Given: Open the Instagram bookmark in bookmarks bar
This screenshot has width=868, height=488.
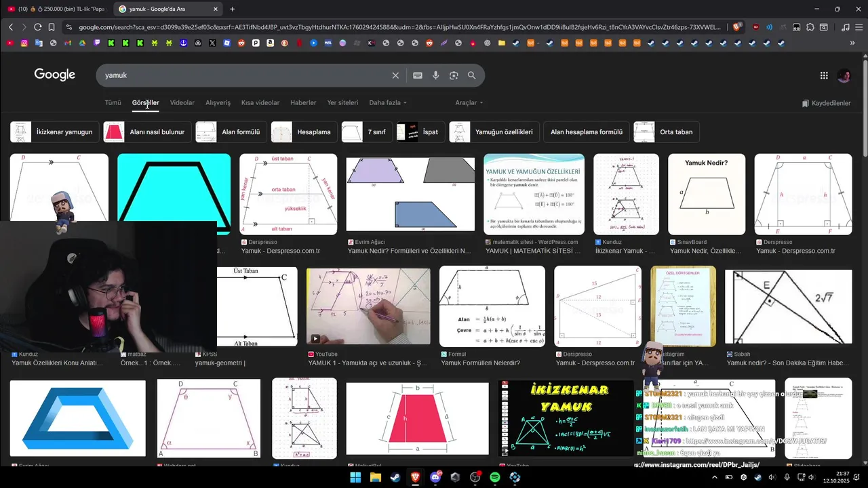Looking at the screenshot, I should [x=24, y=43].
